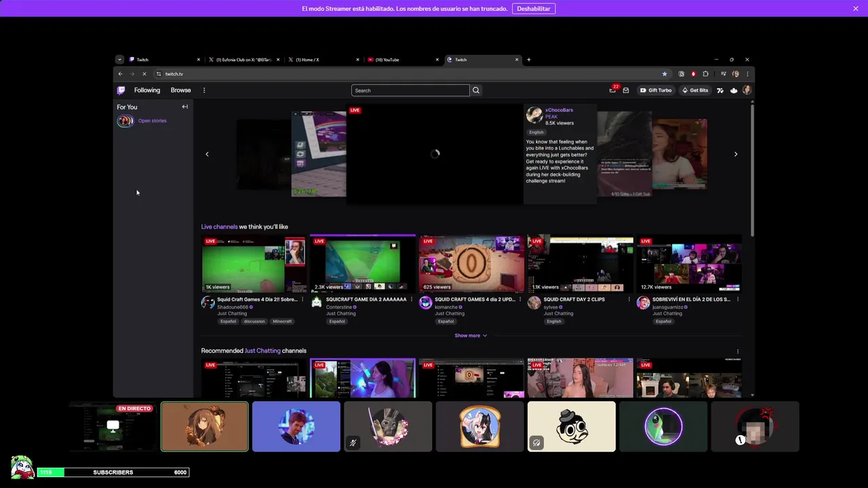Click the English tag in carousel
Viewport: 868px width, 488px height.
pyautogui.click(x=536, y=132)
